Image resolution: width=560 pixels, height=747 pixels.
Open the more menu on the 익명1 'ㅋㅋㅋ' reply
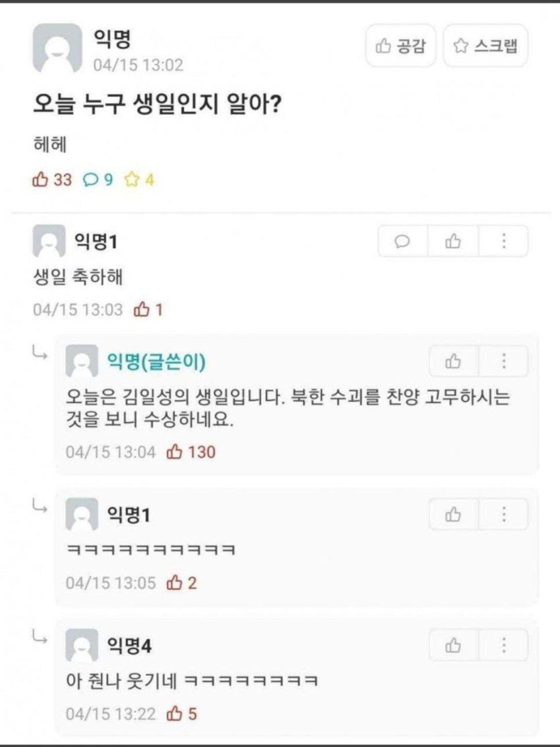point(503,515)
